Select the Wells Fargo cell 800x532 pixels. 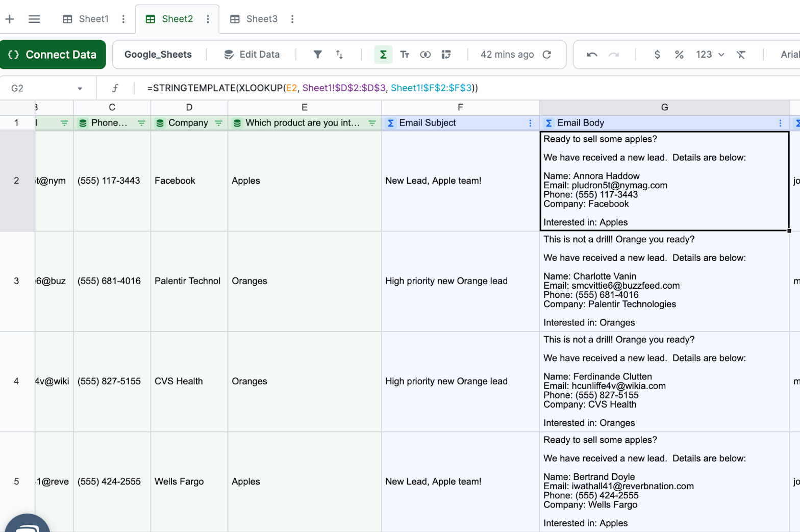[189, 482]
